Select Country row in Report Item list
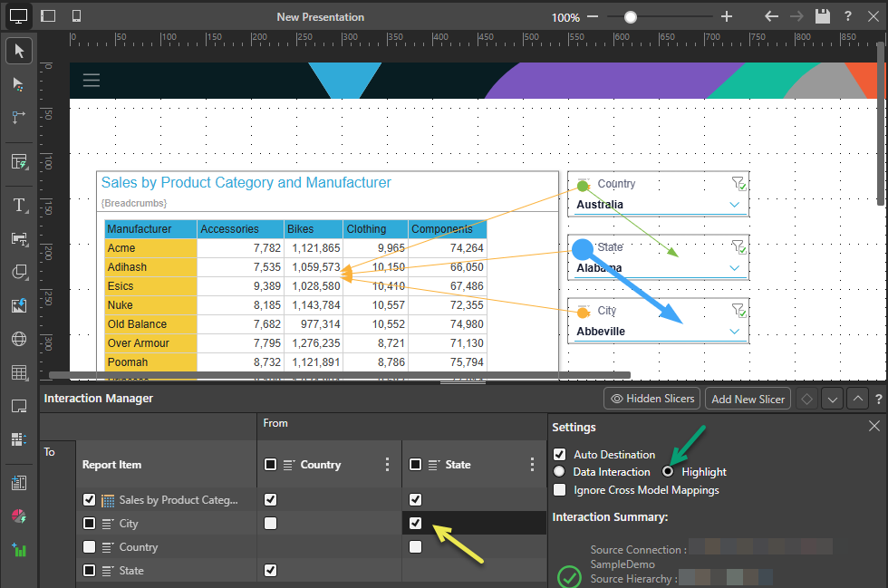 (167, 546)
